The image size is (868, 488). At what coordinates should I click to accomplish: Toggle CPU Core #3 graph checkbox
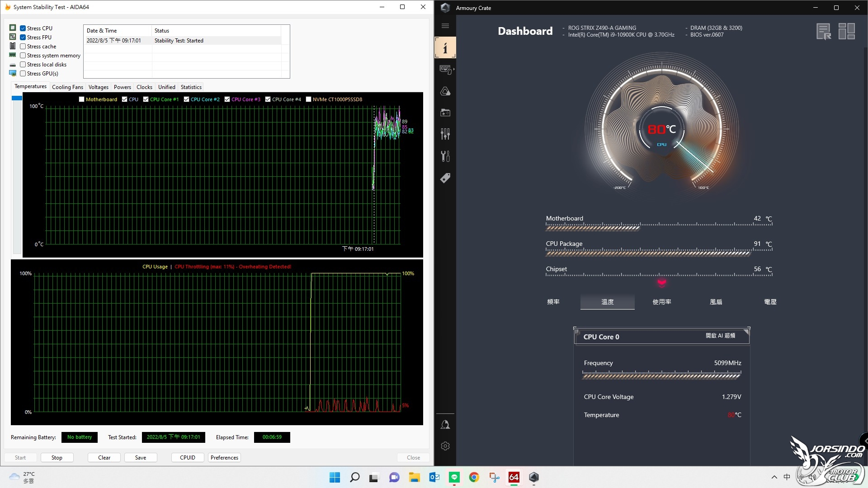[x=227, y=99]
